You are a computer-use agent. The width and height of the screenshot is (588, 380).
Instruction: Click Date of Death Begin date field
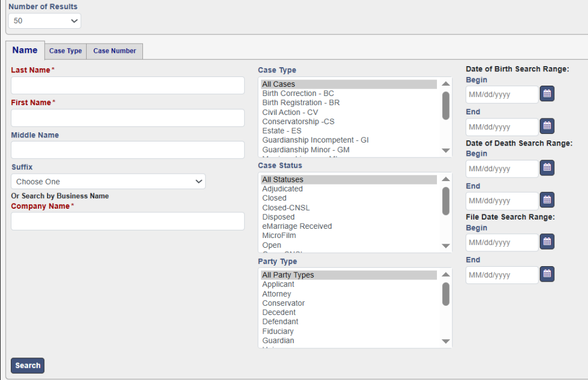pyautogui.click(x=502, y=168)
